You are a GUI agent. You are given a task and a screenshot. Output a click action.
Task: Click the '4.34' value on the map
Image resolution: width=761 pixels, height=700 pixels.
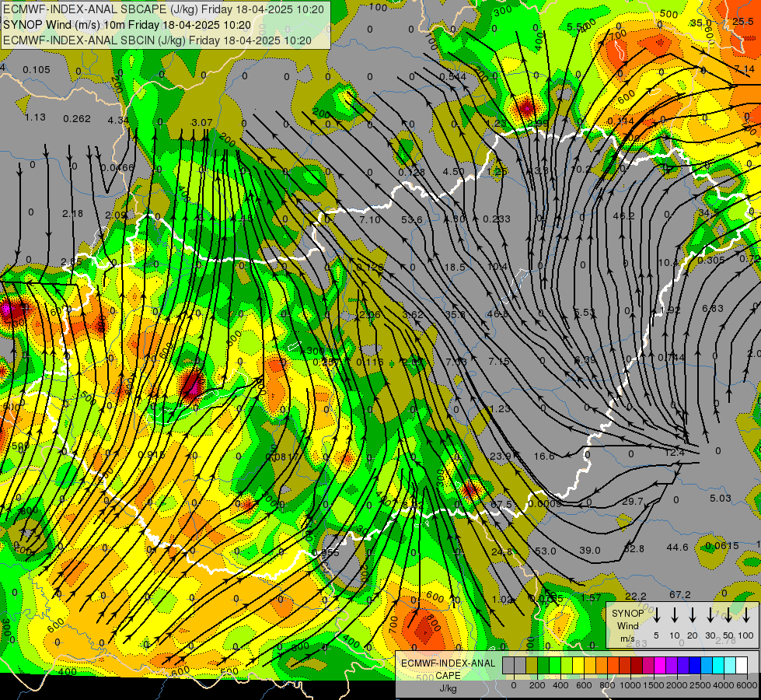tap(118, 120)
